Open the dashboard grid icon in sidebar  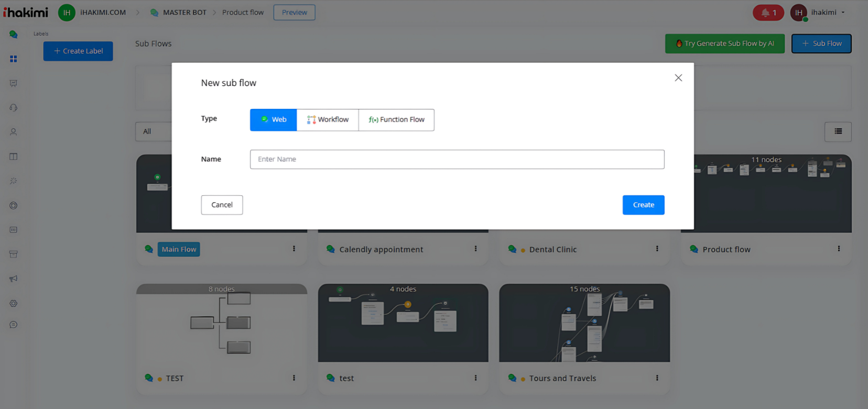tap(14, 59)
